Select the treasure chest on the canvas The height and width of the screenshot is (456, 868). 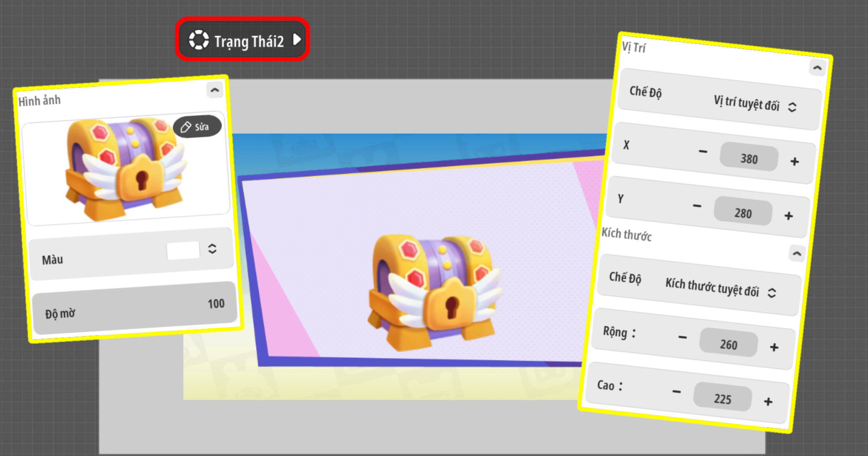434,291
